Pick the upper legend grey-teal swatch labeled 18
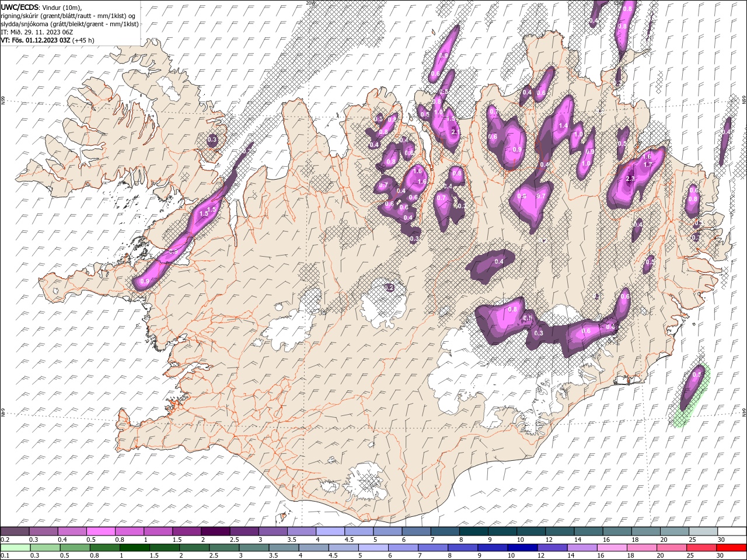This screenshot has height=560, width=747. pos(646,531)
